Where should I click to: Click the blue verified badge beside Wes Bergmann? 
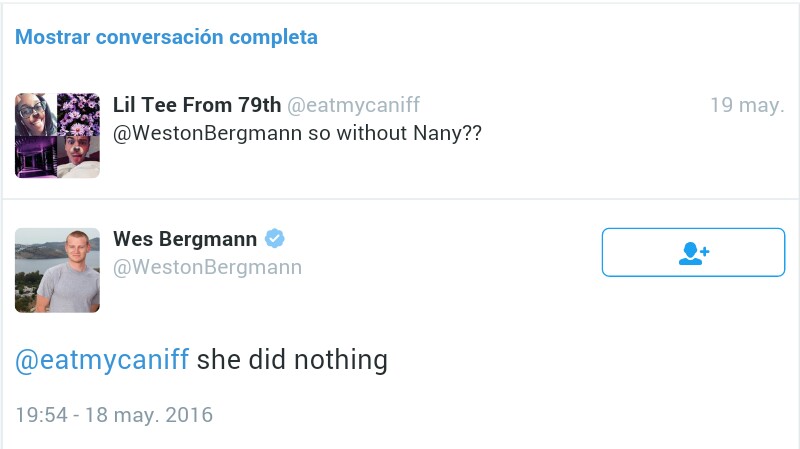point(274,238)
